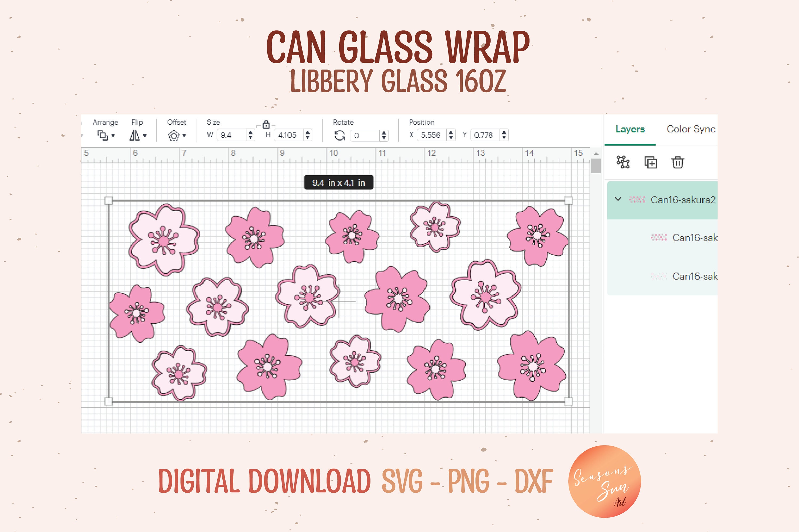Click the Width input field showing 9.4
799x532 pixels.
point(232,135)
